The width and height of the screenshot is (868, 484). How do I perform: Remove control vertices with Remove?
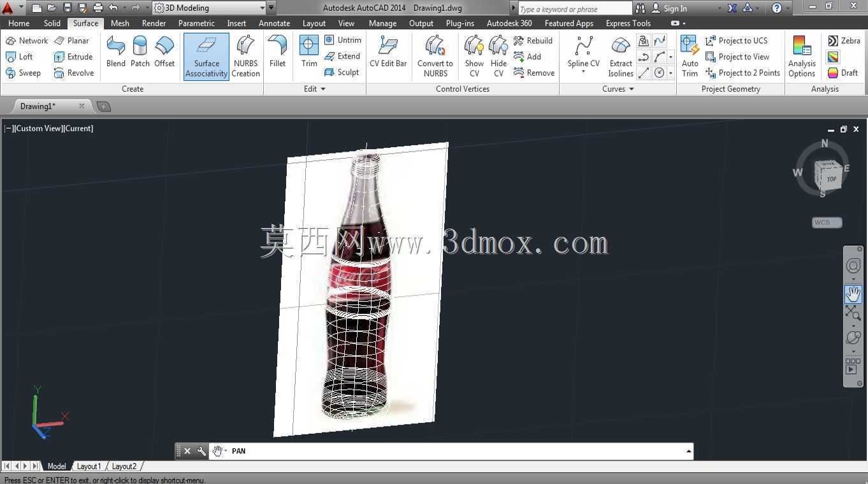(x=534, y=73)
